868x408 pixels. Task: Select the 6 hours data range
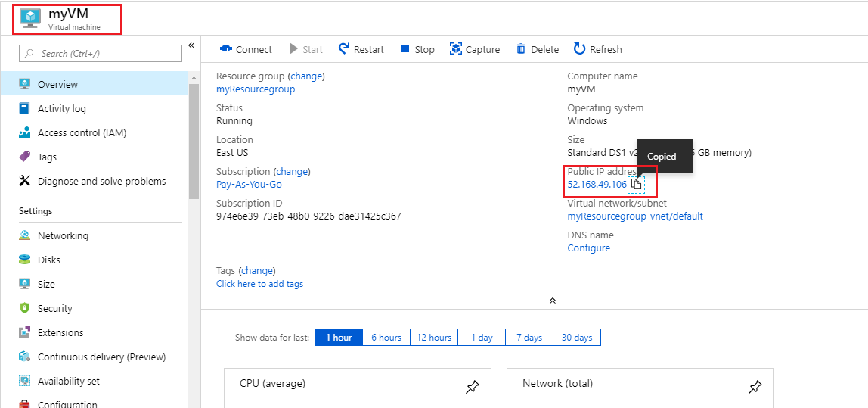tap(386, 337)
